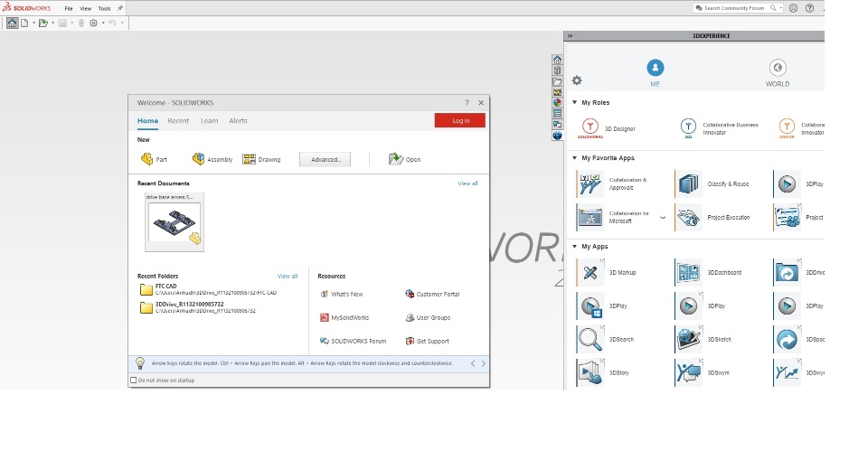Select the ME compass icon
The height and width of the screenshot is (470, 868).
(x=655, y=68)
